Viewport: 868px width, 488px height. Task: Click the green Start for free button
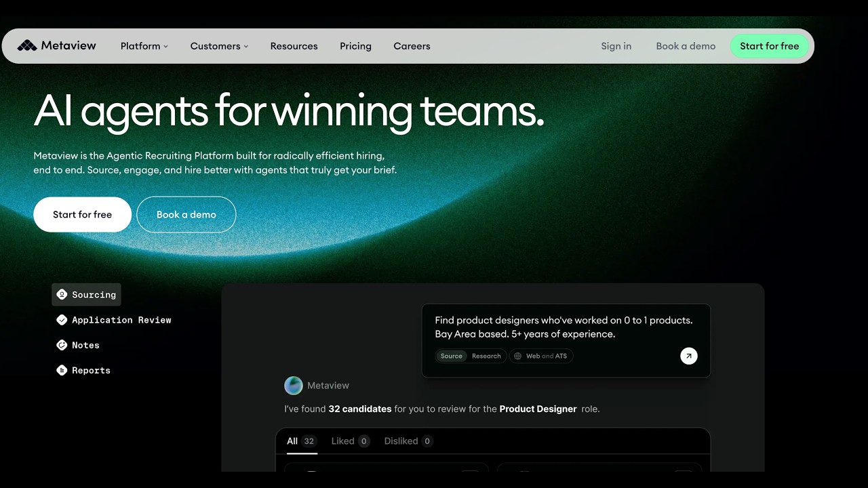770,46
